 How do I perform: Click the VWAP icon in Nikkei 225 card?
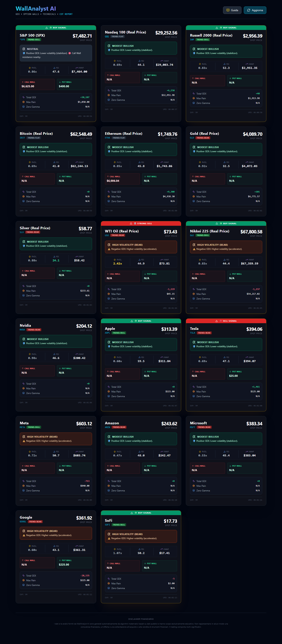247,260
